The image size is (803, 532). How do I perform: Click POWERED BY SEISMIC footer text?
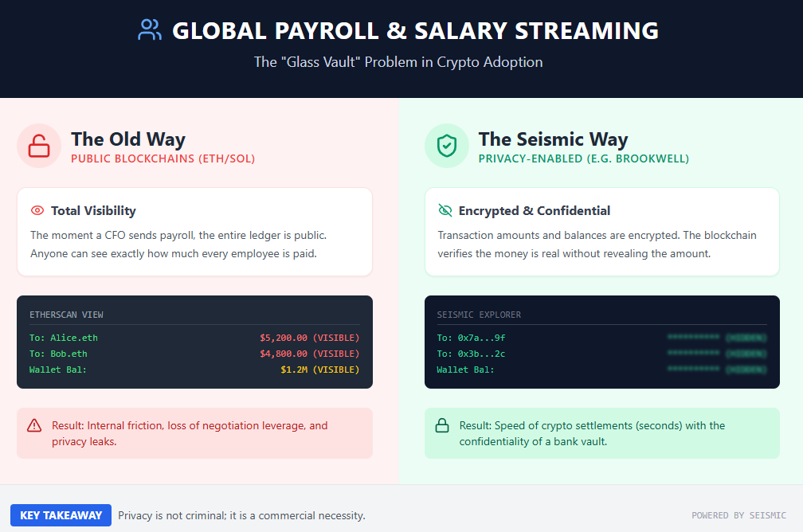click(x=738, y=515)
